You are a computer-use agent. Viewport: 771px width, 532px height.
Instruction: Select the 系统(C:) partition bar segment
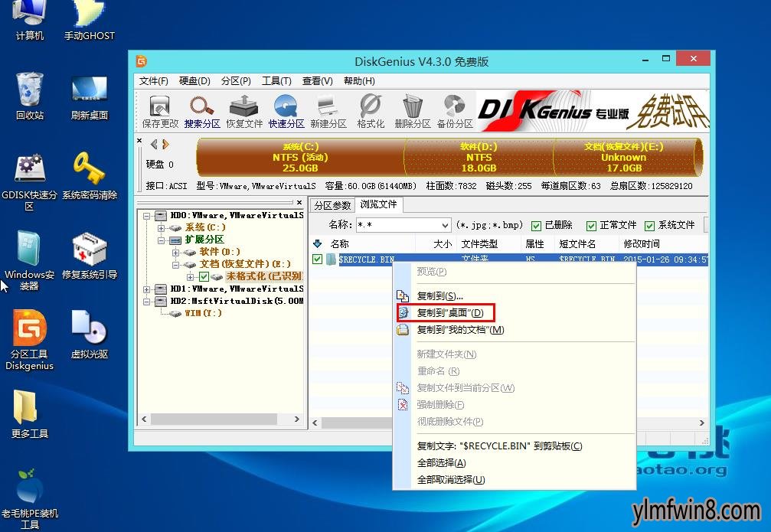tap(300, 157)
